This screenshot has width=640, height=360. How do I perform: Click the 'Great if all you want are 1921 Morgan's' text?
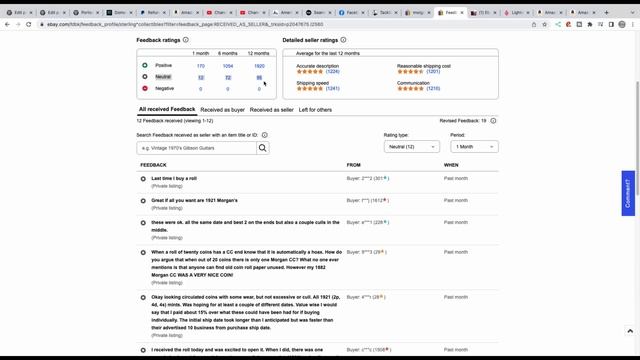click(x=194, y=200)
